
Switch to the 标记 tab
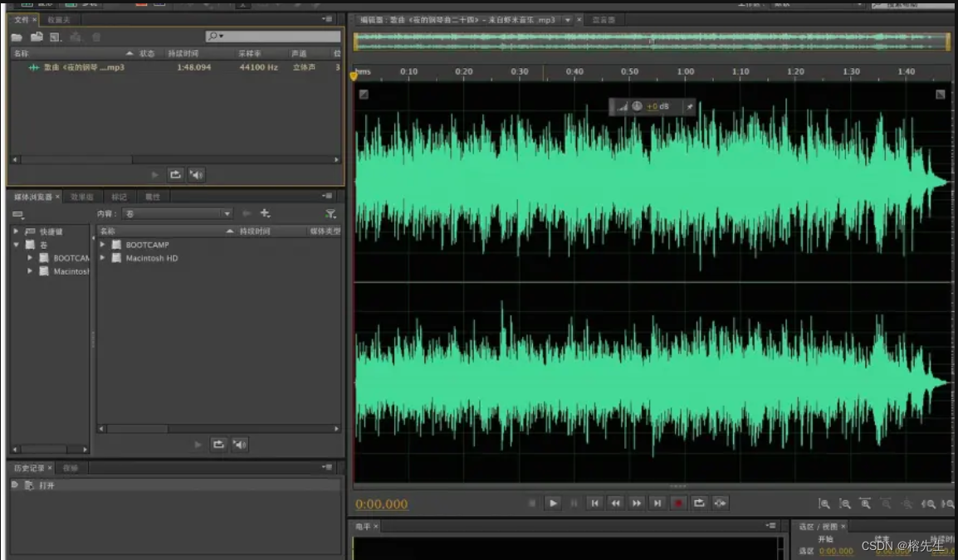(119, 197)
